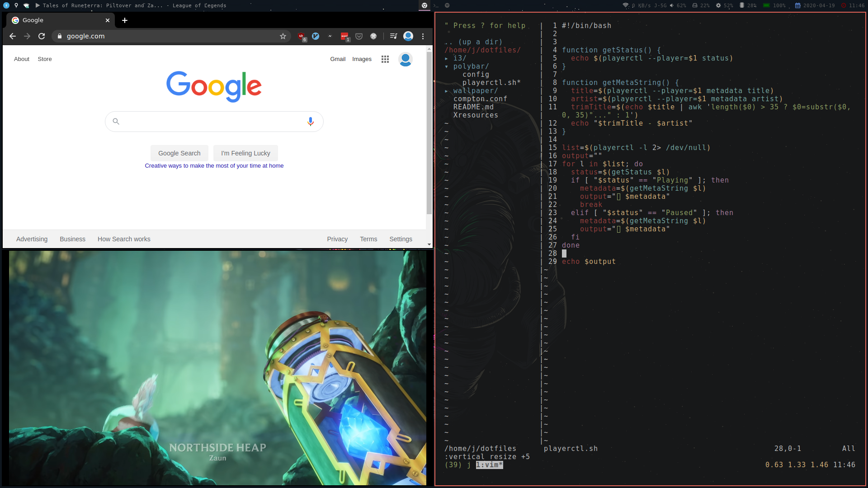Start voice search with the microphone

(x=311, y=122)
